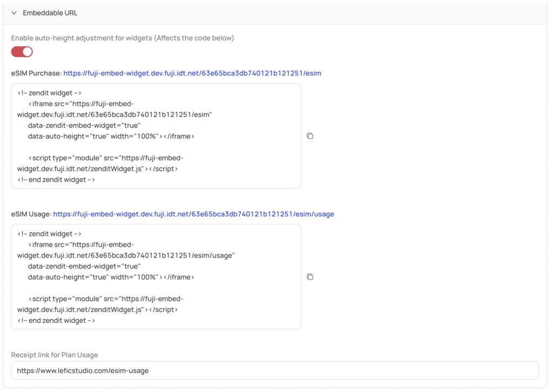Click the iframe src line in Usage code
The height and width of the screenshot is (392, 553).
pos(81,245)
